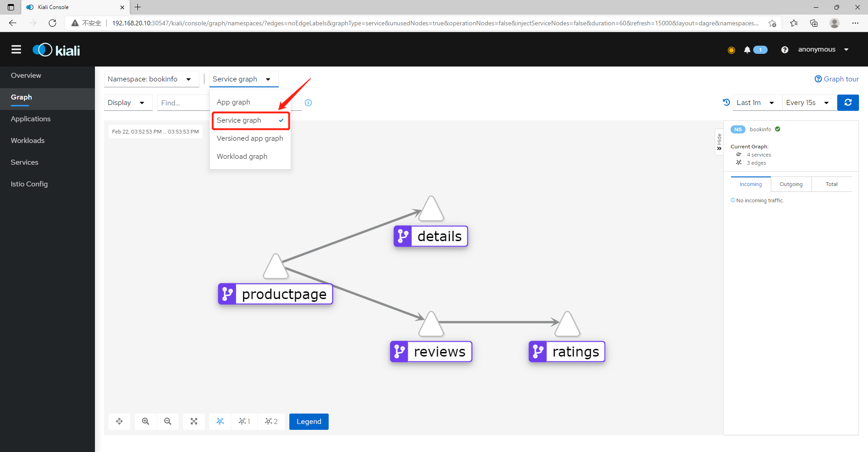
Task: Open the help question-mark menu
Action: (785, 50)
